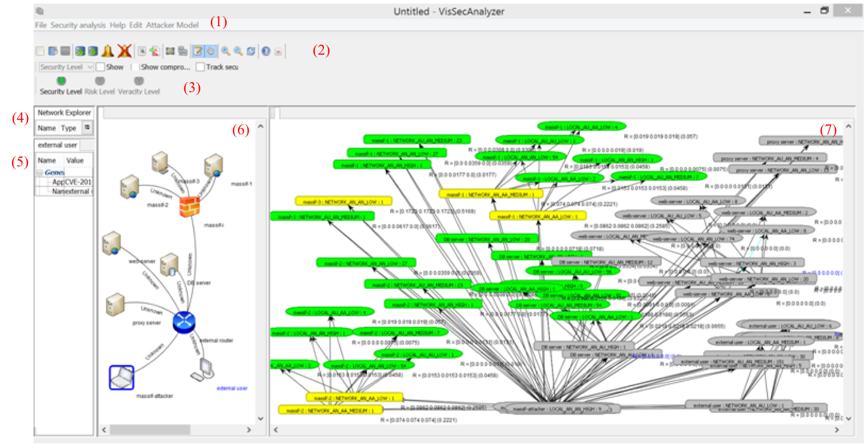This screenshot has width=868, height=448.
Task: Open the Attacker Model menu
Action: coord(172,26)
